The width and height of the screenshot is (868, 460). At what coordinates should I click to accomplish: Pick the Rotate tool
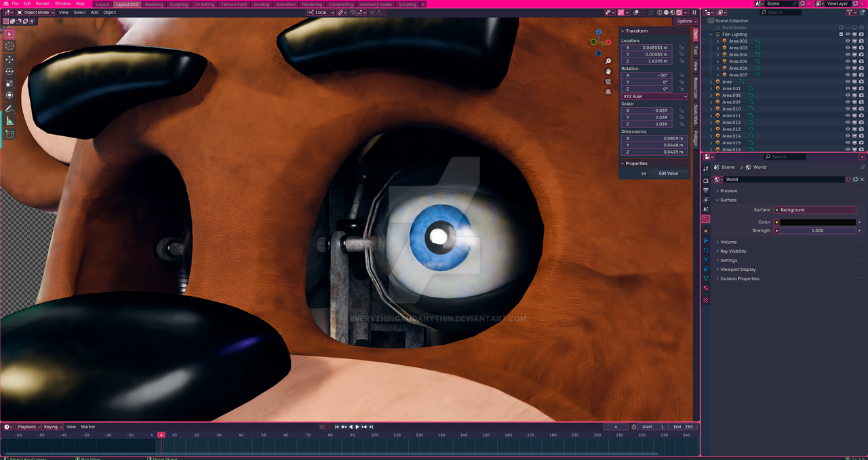pos(9,72)
